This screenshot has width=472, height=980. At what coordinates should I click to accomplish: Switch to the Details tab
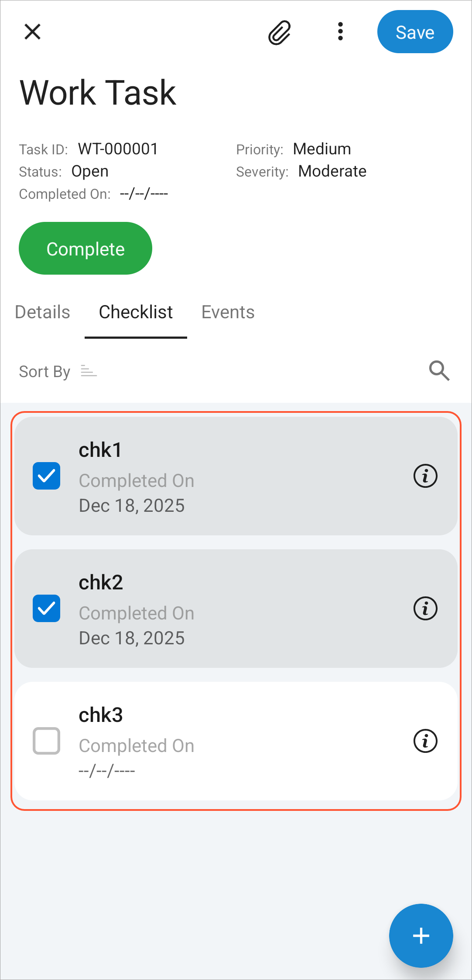(42, 313)
